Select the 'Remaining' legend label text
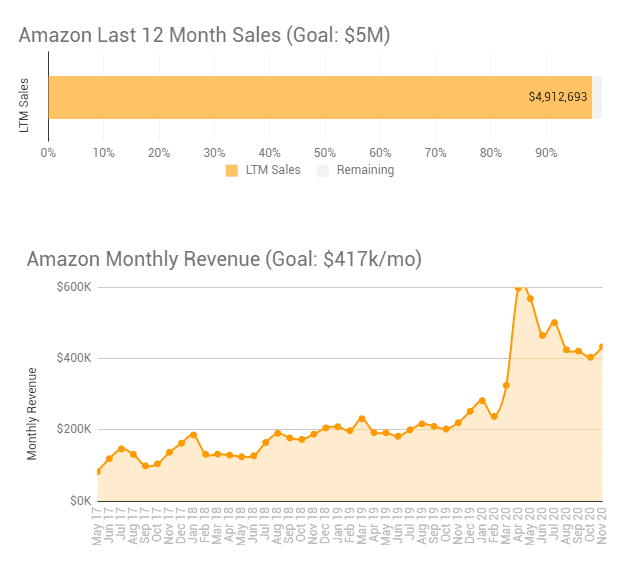Image resolution: width=629 pixels, height=563 pixels. [x=365, y=171]
